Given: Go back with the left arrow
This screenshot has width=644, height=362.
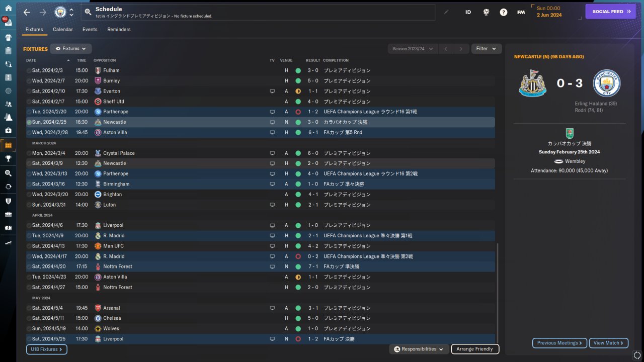Looking at the screenshot, I should click(27, 12).
